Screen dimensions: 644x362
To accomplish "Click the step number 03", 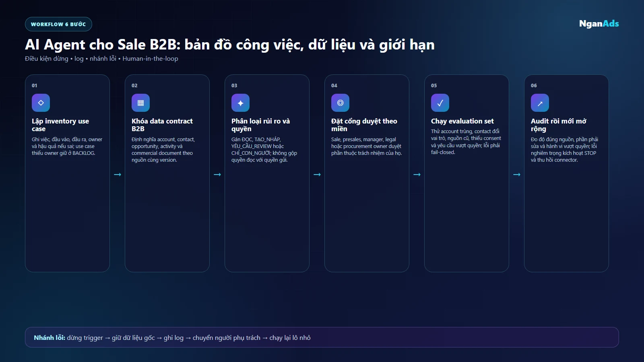I will pyautogui.click(x=234, y=85).
